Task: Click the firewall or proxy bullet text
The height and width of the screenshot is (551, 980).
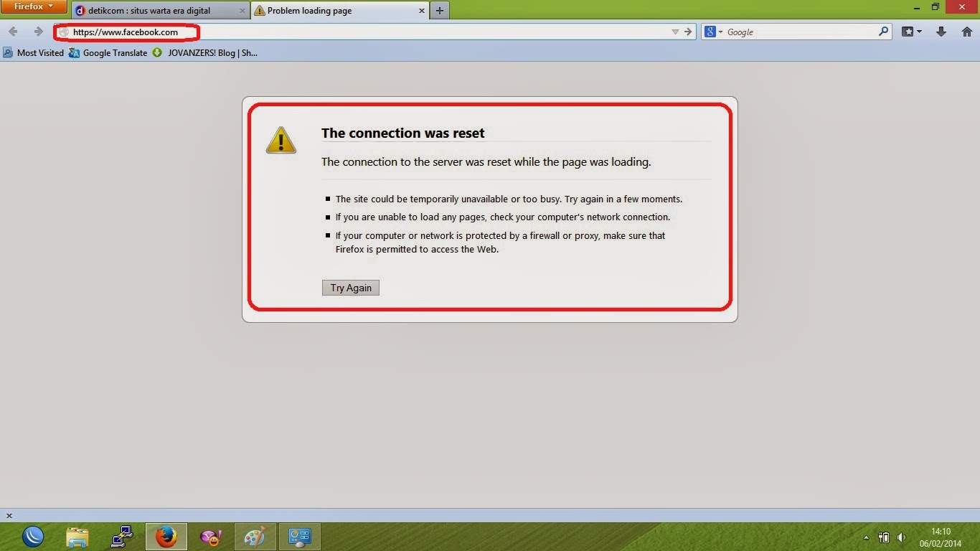Action: pos(500,242)
